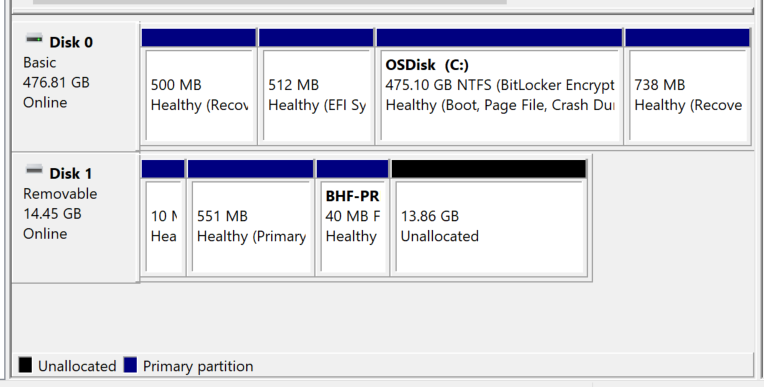Screen dimensions: 764x387
Task: Click the black header bar above Unallocated
Action: (489, 169)
